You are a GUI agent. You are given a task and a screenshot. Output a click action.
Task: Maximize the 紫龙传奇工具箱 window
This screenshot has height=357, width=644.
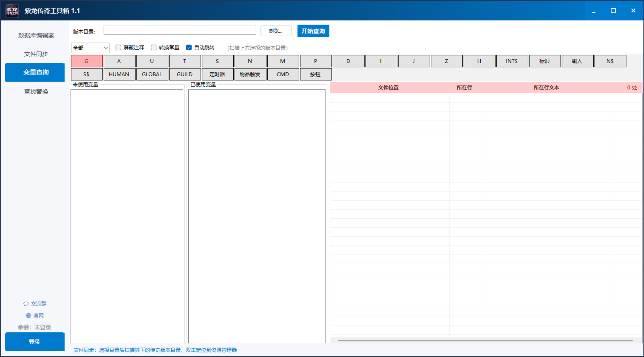pyautogui.click(x=613, y=11)
